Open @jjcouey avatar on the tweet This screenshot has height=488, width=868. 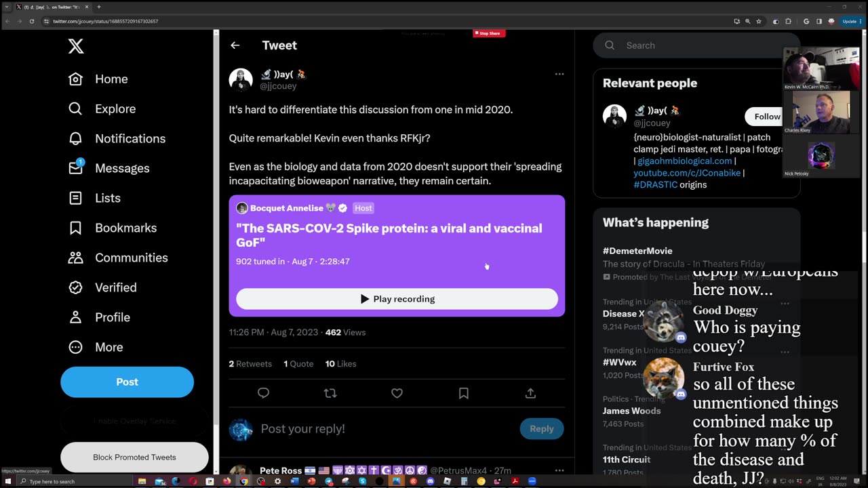tap(241, 80)
